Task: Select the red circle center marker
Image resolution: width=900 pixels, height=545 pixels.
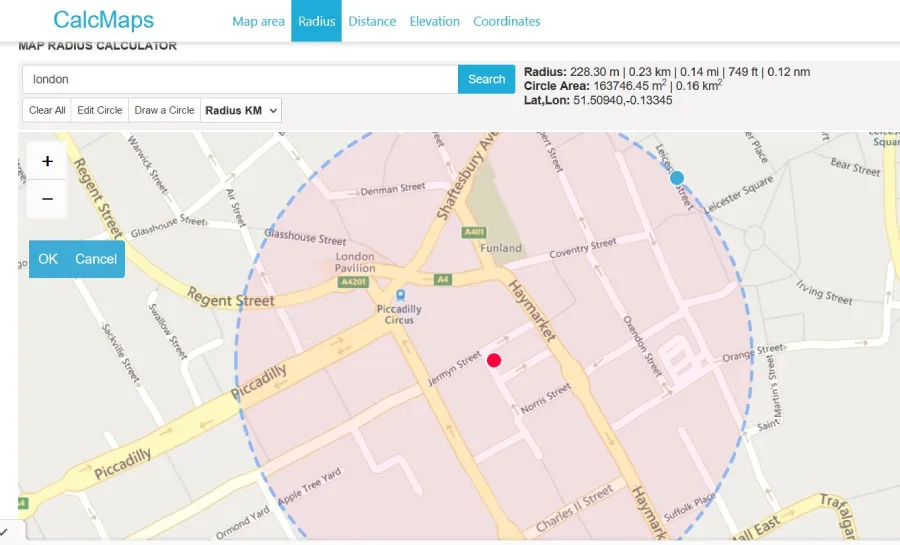Action: (x=494, y=360)
